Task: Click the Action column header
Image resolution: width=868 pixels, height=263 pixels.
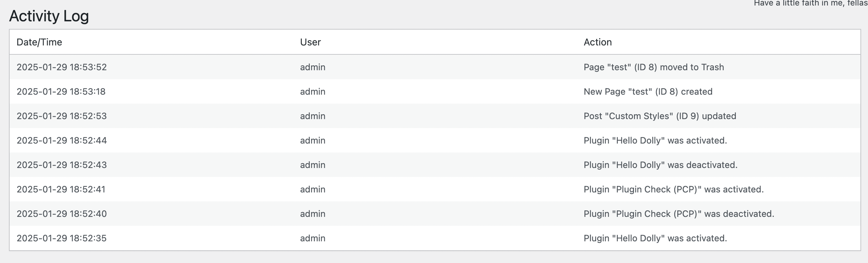Action: click(597, 42)
